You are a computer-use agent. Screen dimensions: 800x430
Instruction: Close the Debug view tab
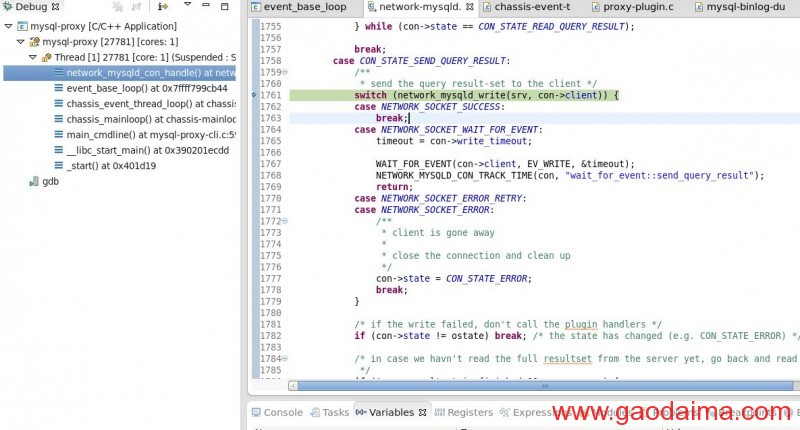click(56, 7)
